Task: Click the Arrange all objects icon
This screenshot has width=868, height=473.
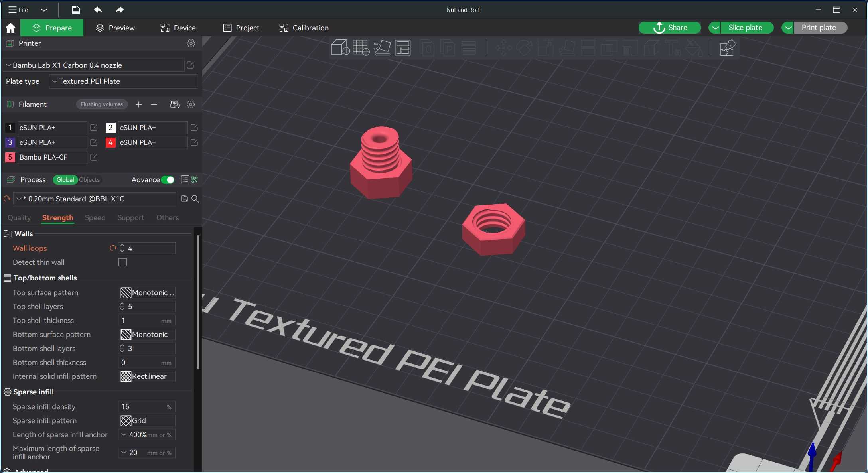Action: tap(403, 48)
